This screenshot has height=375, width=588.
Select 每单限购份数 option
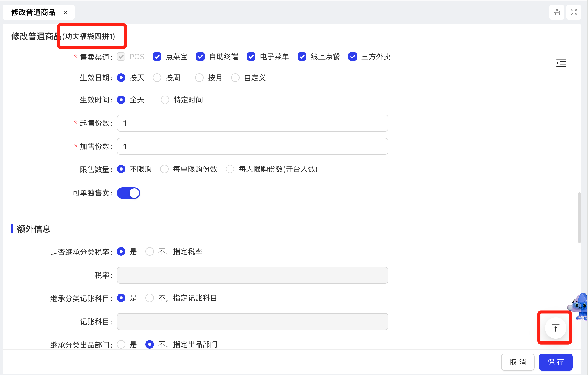pyautogui.click(x=164, y=169)
